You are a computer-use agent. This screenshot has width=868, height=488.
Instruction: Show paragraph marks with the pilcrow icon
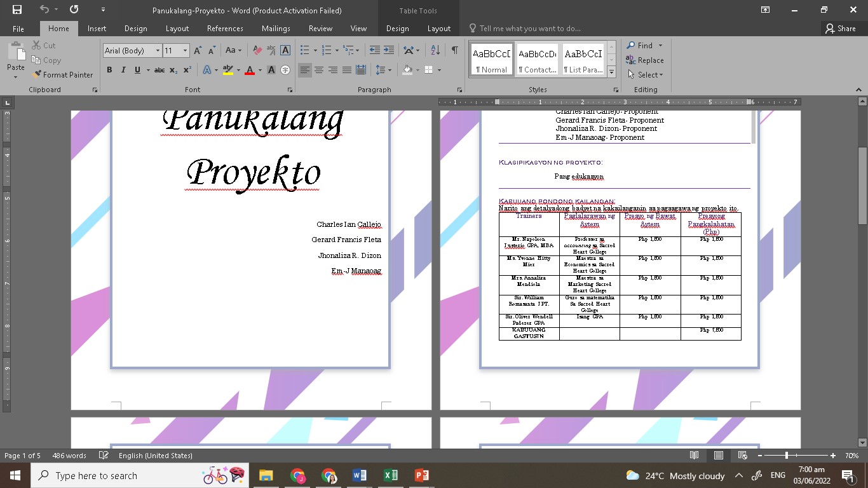pos(454,50)
